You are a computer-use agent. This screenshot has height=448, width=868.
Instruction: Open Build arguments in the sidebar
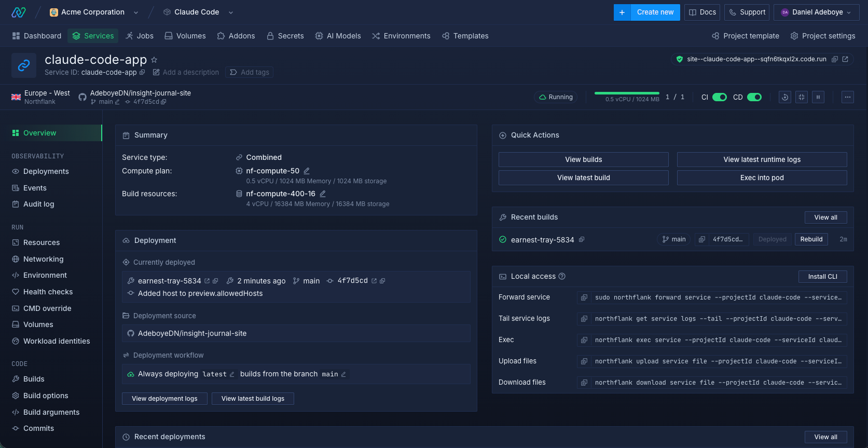(51, 412)
